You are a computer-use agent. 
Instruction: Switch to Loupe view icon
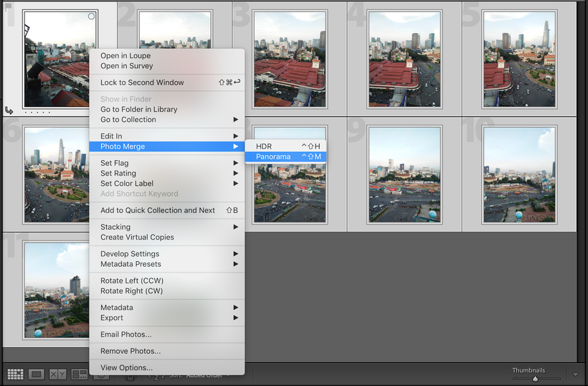tap(37, 375)
